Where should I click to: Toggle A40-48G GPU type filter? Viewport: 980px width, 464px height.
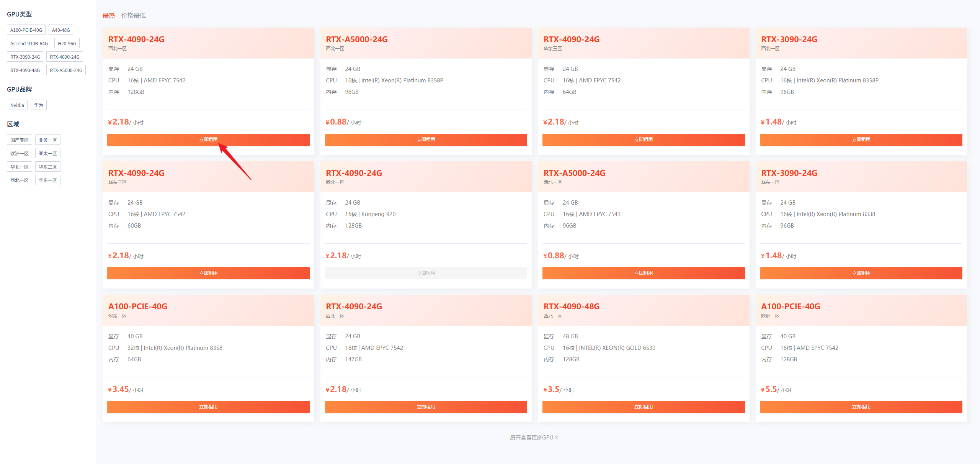(61, 30)
